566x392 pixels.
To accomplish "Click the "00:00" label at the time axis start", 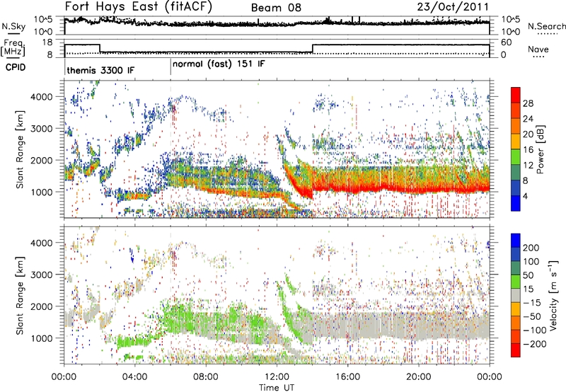I will (x=64, y=376).
